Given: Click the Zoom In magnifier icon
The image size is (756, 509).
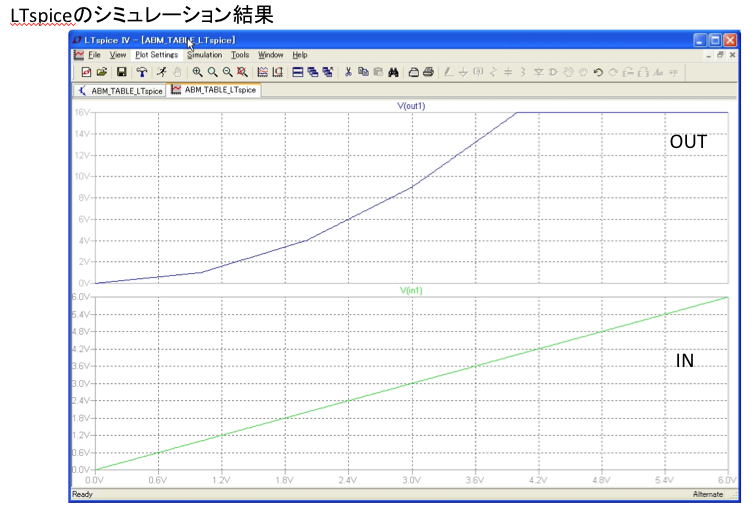Looking at the screenshot, I should tap(197, 72).
